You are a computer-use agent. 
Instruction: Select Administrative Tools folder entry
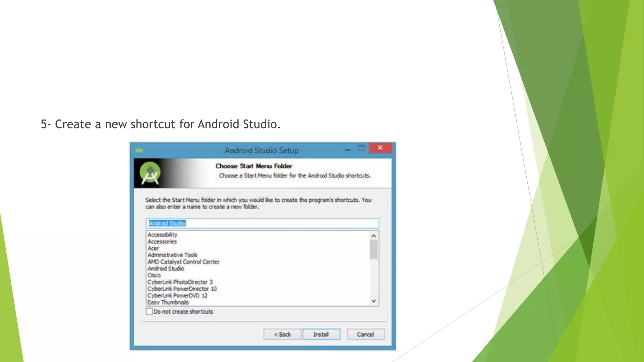pos(173,255)
